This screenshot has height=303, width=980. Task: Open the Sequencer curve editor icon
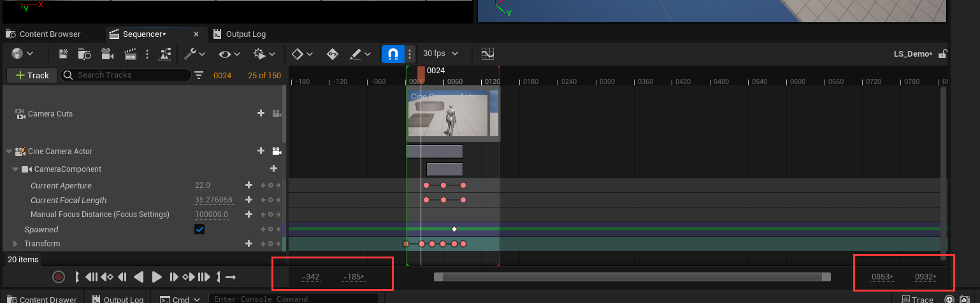(487, 54)
